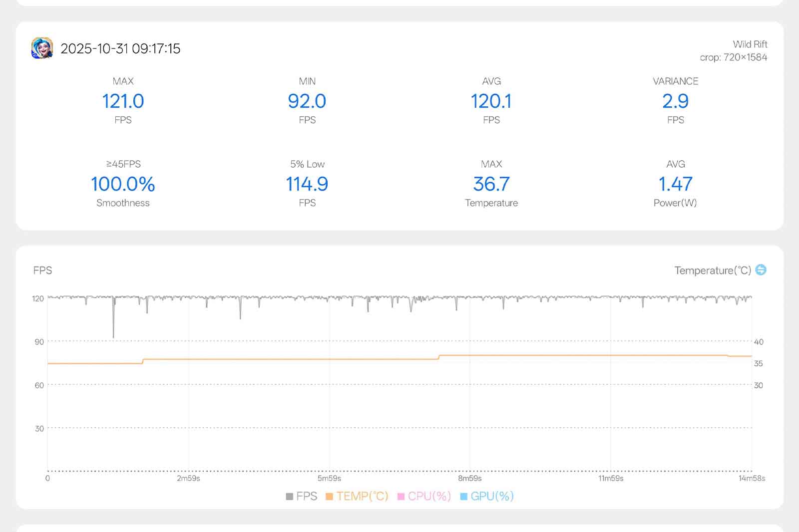Click the deepest FPS dip on the graph
The height and width of the screenshot is (532, 799).
[113, 335]
